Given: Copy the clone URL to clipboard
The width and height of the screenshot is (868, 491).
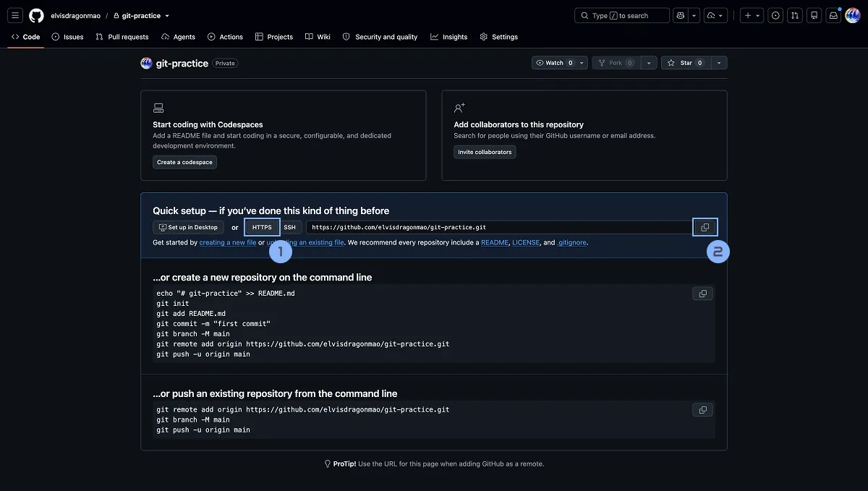Looking at the screenshot, I should pos(705,227).
